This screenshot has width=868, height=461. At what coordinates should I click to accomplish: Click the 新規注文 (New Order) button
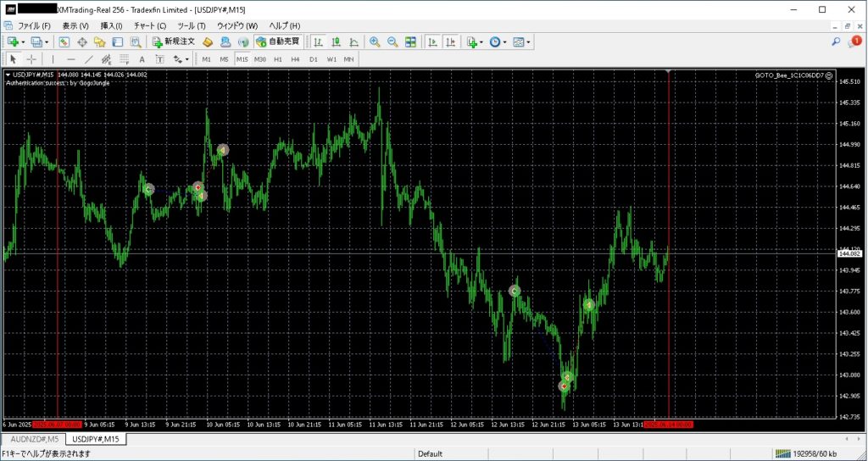click(174, 42)
